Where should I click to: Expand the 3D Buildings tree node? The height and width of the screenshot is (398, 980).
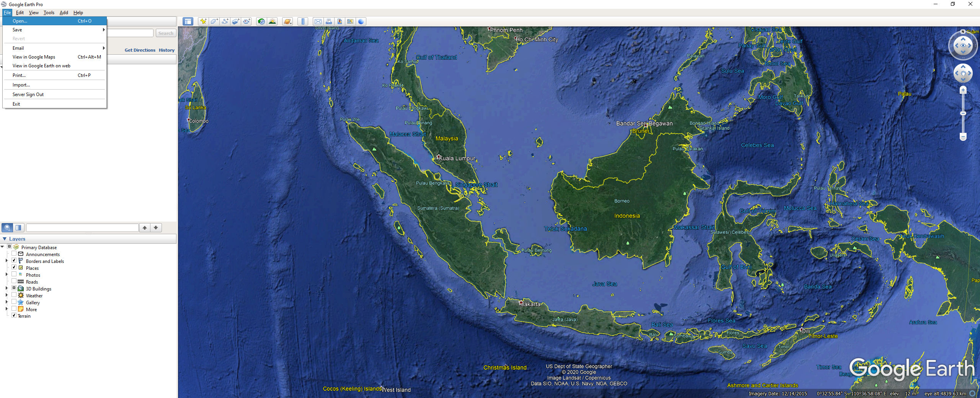7,288
